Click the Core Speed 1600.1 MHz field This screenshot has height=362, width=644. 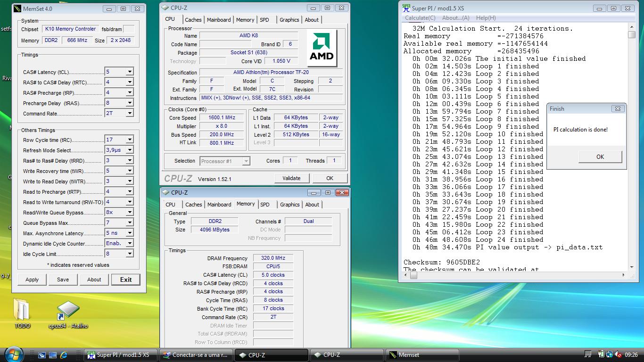click(222, 118)
